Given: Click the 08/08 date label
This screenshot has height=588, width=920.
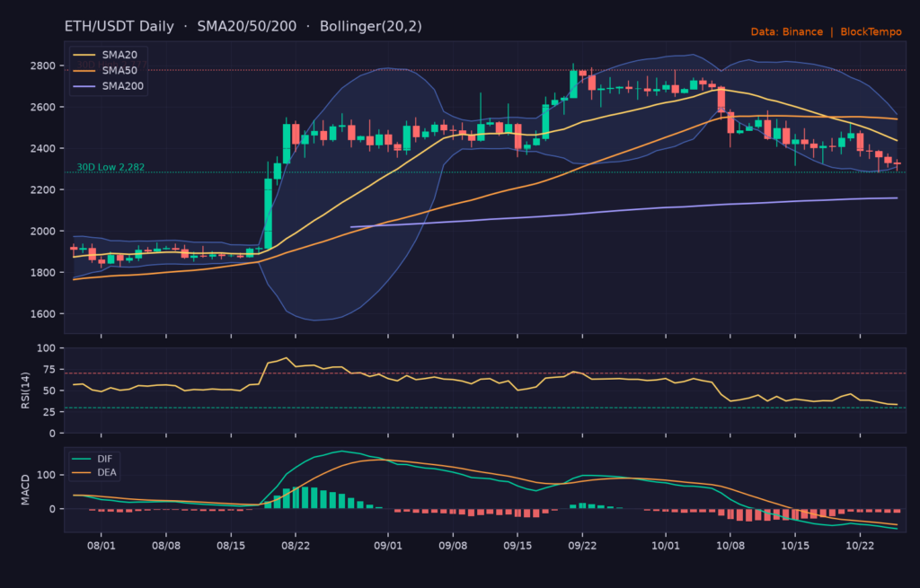Looking at the screenshot, I should point(166,546).
